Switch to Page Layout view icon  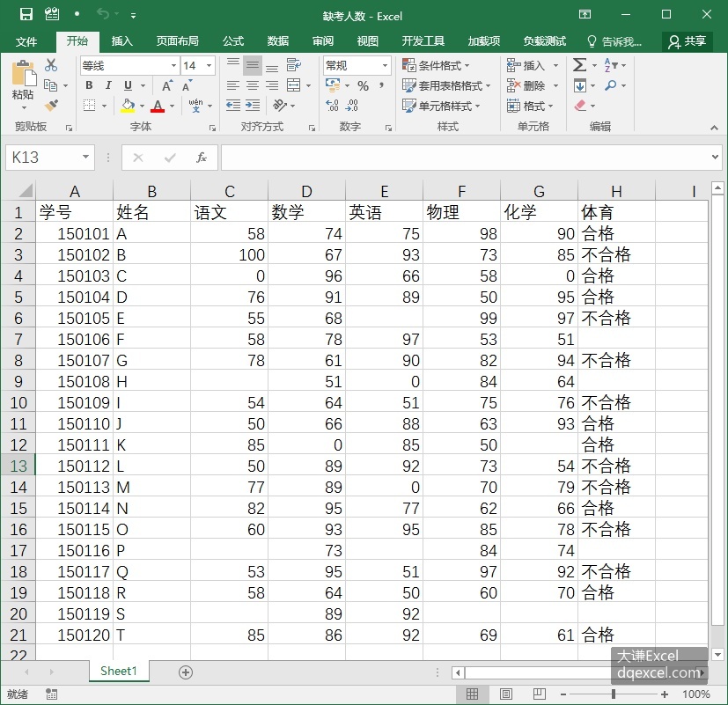click(506, 694)
